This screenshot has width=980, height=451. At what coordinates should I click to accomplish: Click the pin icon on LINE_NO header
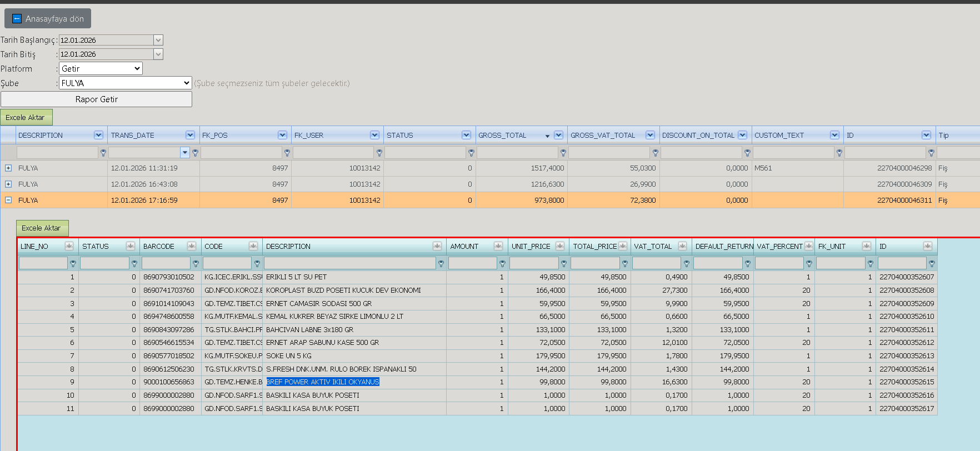(x=69, y=246)
